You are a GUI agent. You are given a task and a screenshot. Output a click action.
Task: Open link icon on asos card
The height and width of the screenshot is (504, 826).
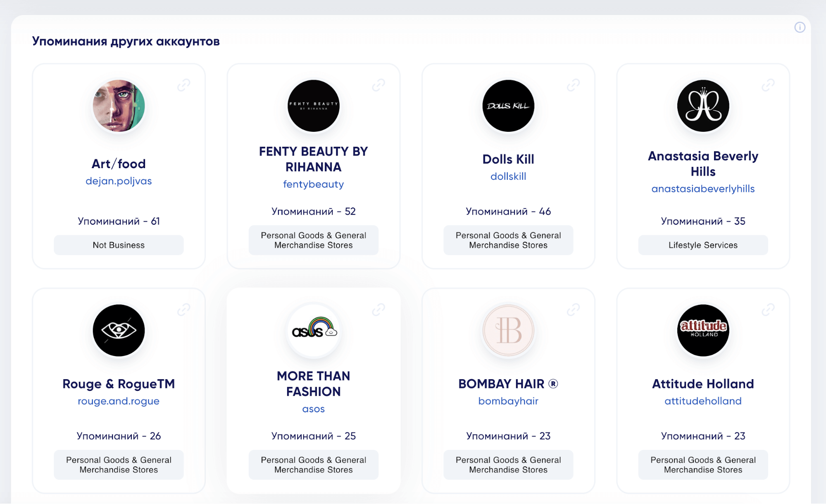378,309
